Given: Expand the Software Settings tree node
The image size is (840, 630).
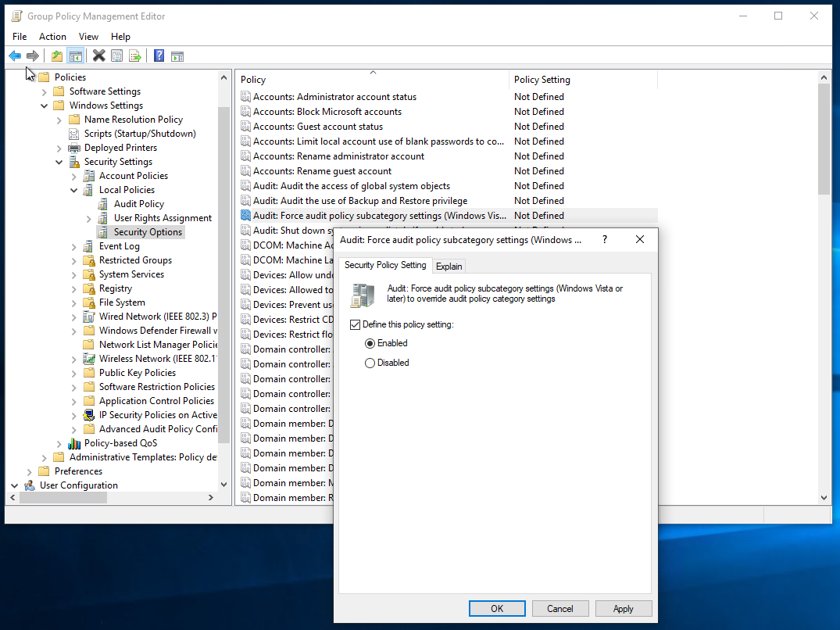Looking at the screenshot, I should (x=45, y=91).
